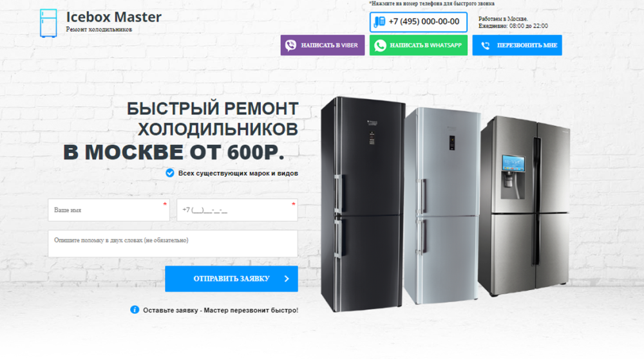This screenshot has height=359, width=644.
Task: Open the Написать в WhatsApp button
Action: point(418,45)
